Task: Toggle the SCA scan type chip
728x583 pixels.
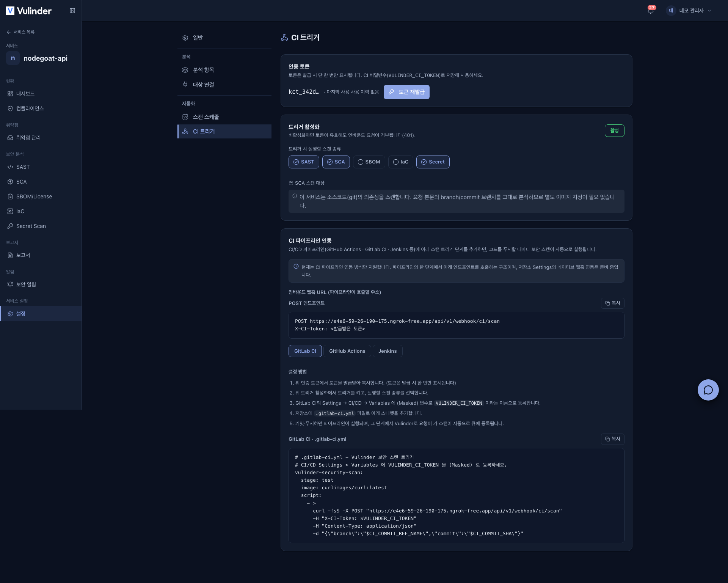Action: (336, 162)
